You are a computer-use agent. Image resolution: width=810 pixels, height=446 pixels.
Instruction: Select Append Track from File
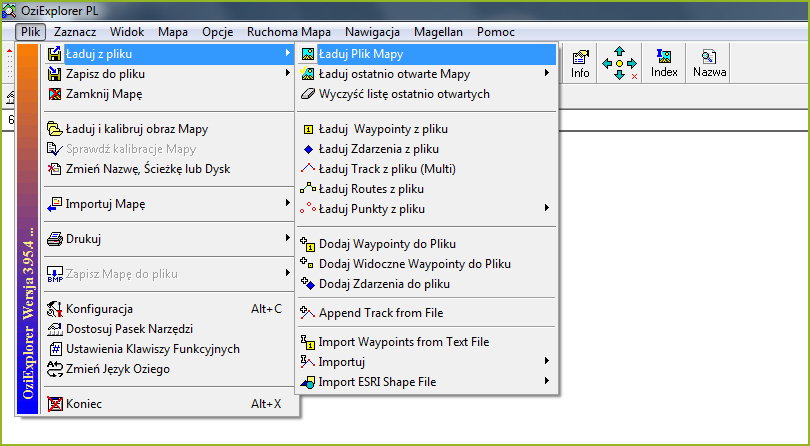click(426, 313)
